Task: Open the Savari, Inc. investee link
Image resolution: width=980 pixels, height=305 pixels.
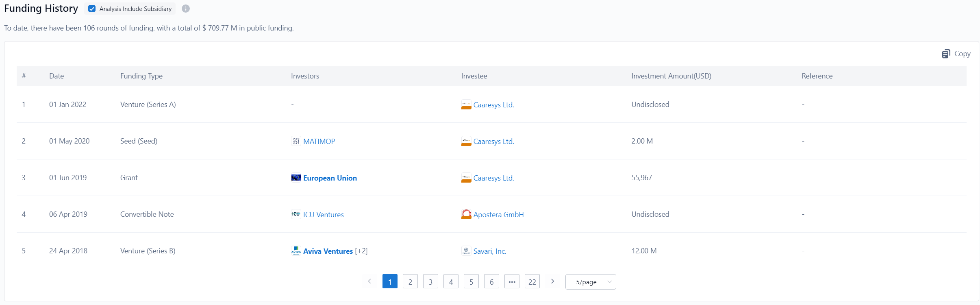Action: click(x=489, y=251)
